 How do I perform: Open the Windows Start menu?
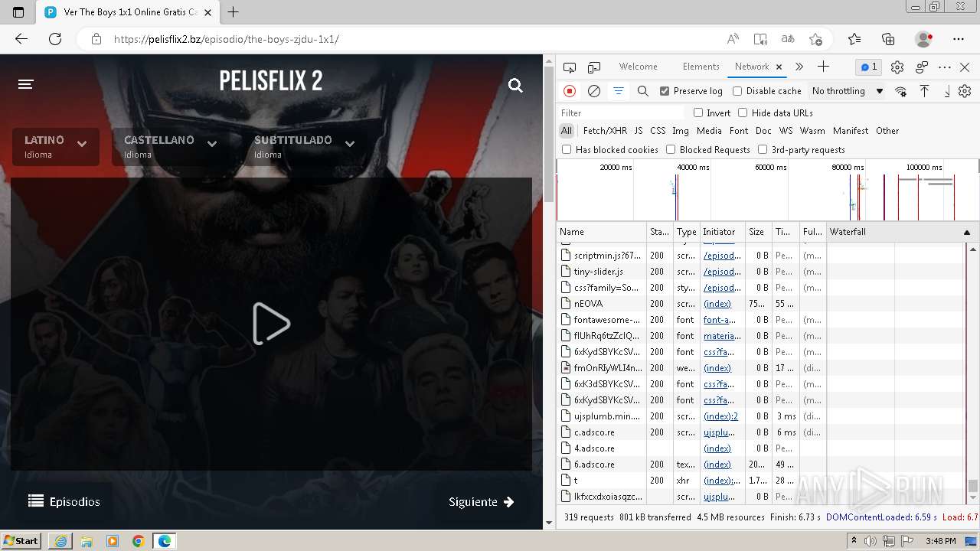click(21, 540)
